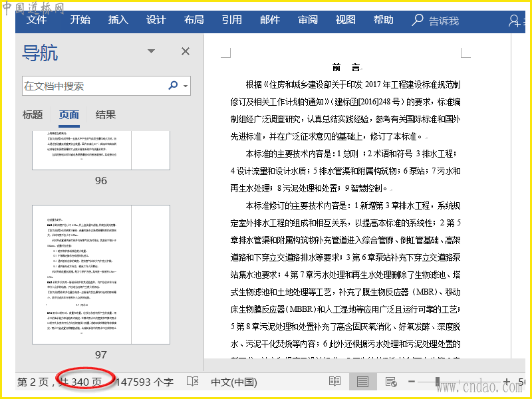Click the zoom slider handle
The image size is (532, 399).
point(438,382)
